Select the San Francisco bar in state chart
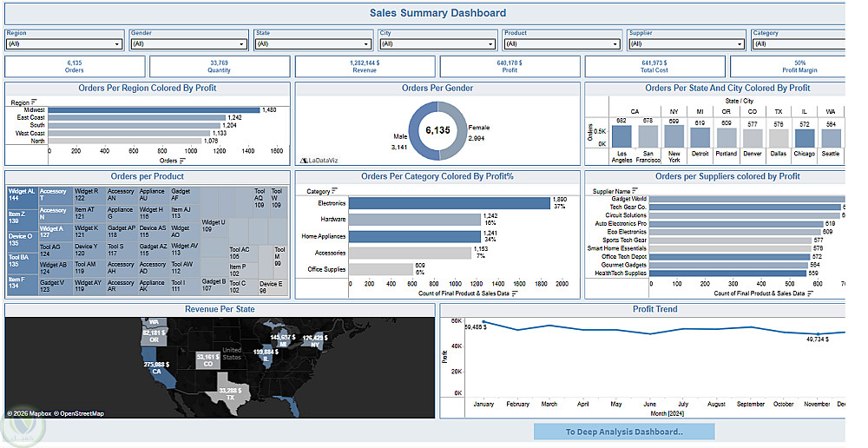This screenshot has width=868, height=448. click(648, 136)
